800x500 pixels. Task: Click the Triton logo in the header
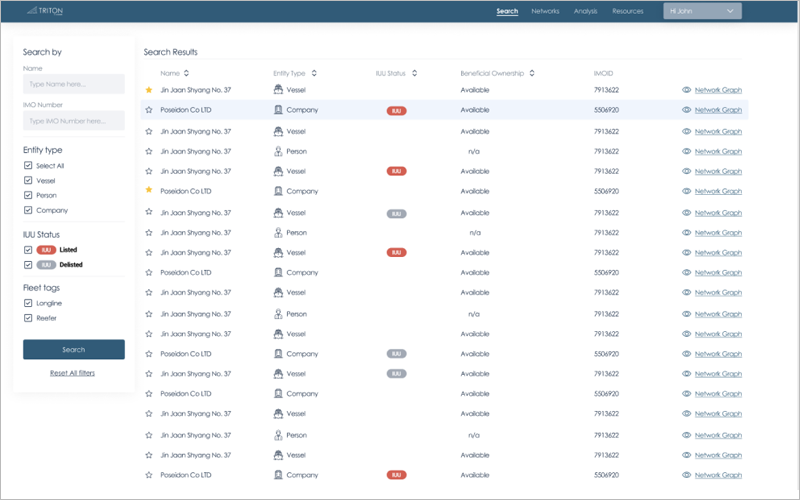coord(45,11)
